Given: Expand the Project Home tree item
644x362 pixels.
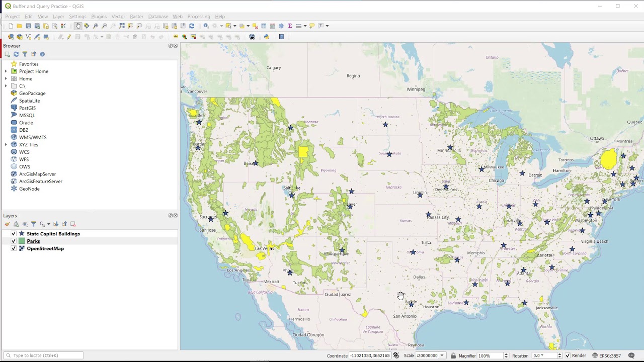Looking at the screenshot, I should (6, 71).
